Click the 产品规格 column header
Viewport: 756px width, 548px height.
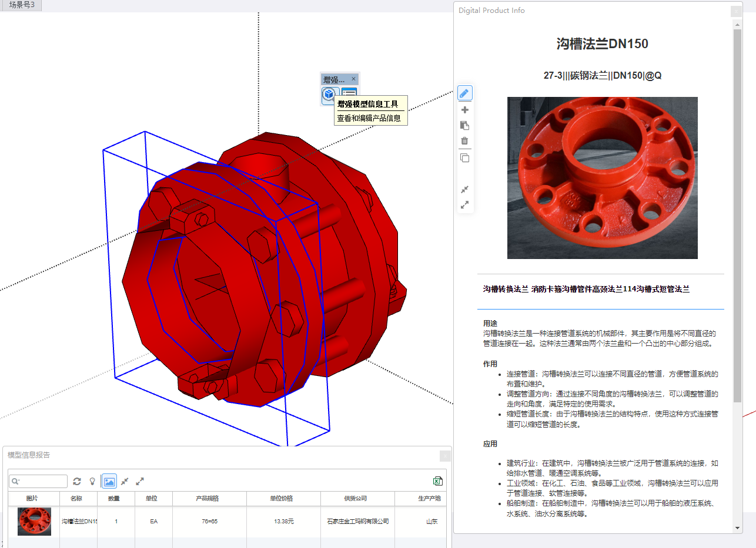209,499
